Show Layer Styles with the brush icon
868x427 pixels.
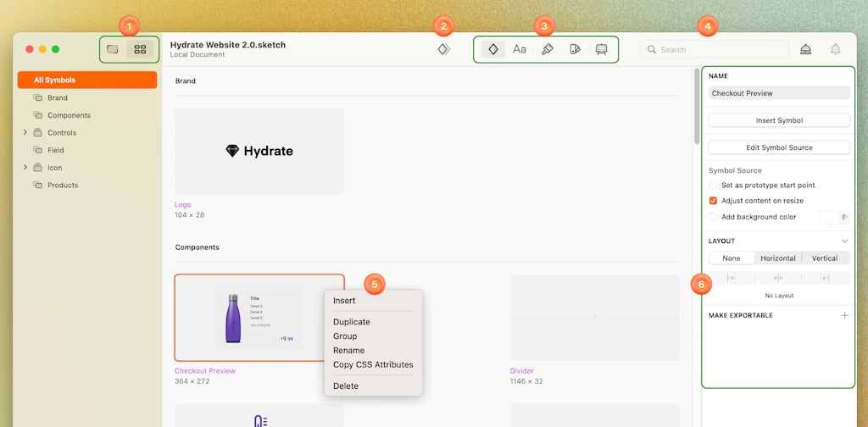tap(547, 49)
